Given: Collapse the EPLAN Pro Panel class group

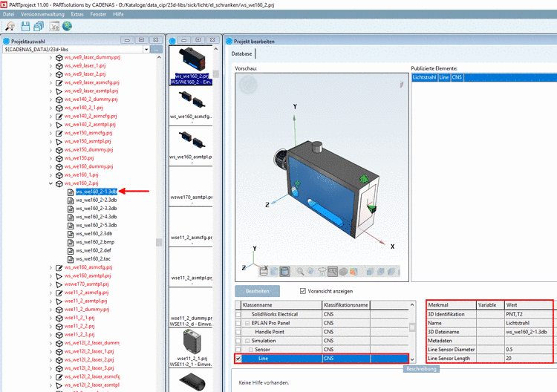Looking at the screenshot, I should 247,323.
